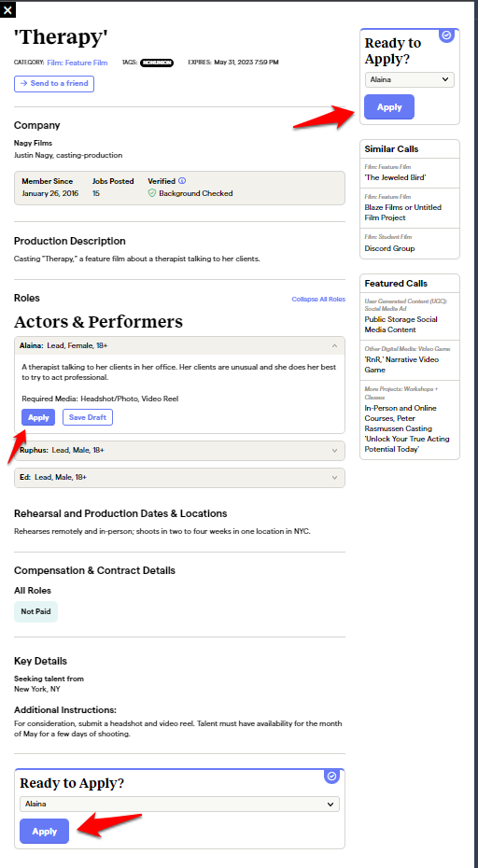Open the Film: Feature Film category link
478x868 pixels.
[x=77, y=63]
